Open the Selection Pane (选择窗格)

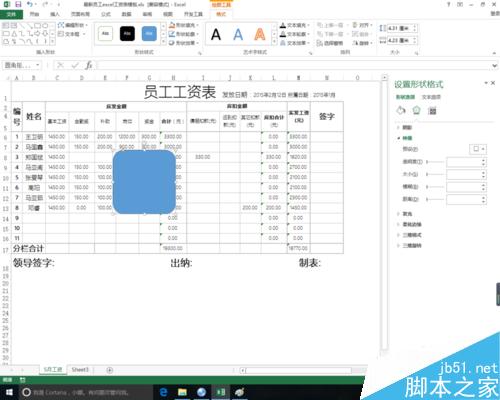coord(330,43)
